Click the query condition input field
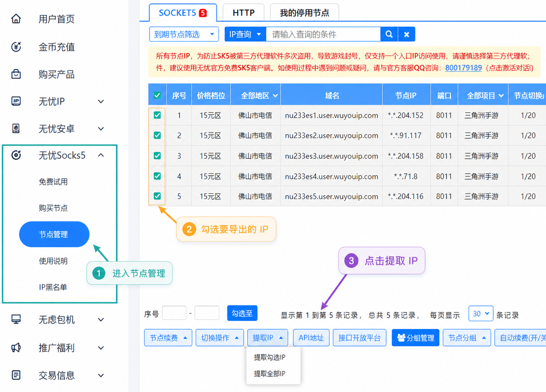This screenshot has width=546, height=392. click(x=323, y=34)
